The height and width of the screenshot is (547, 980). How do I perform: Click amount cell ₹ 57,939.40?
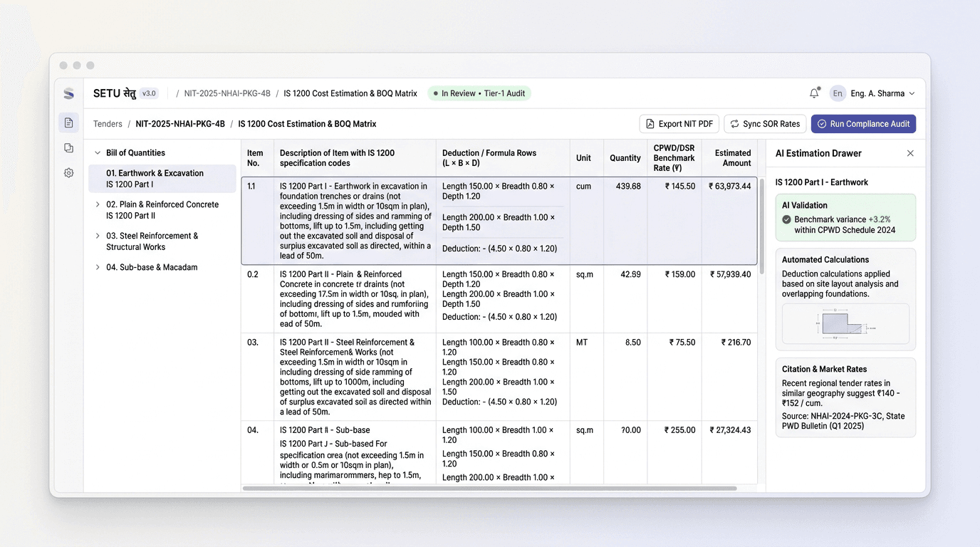click(x=730, y=274)
